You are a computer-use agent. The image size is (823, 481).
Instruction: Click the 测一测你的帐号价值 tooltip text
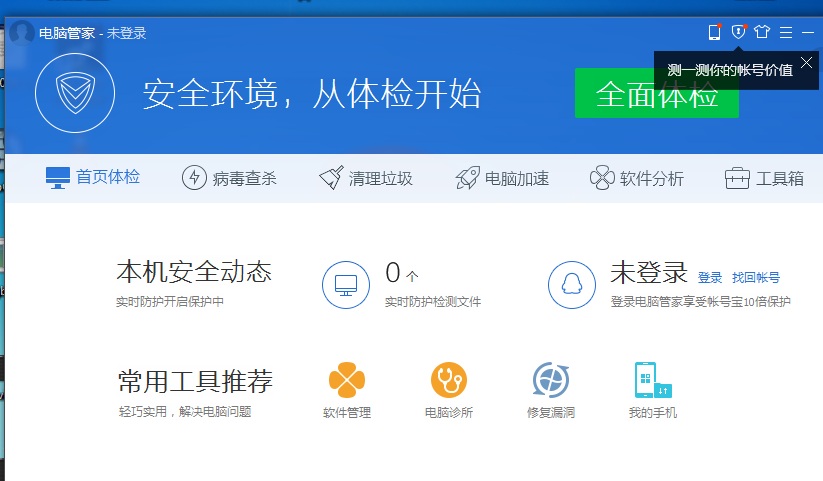click(730, 70)
